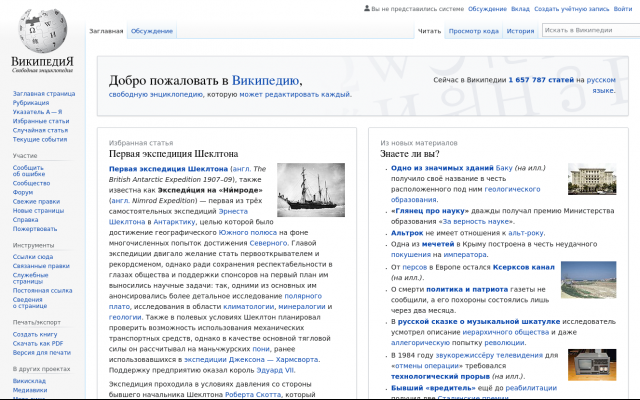This screenshot has height=400, width=640.
Task: Open 'Служебные страницы' link
Action: coord(30,278)
